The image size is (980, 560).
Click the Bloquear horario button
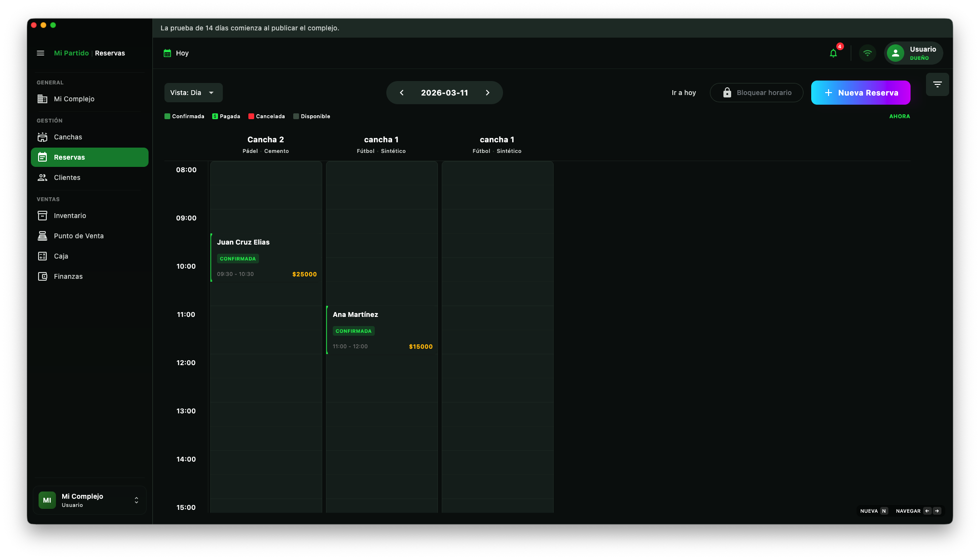[756, 93]
